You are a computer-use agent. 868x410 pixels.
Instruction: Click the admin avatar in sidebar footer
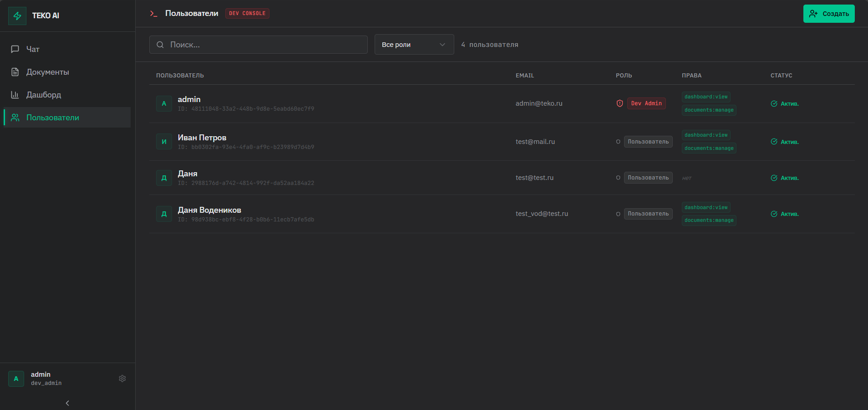(x=16, y=379)
